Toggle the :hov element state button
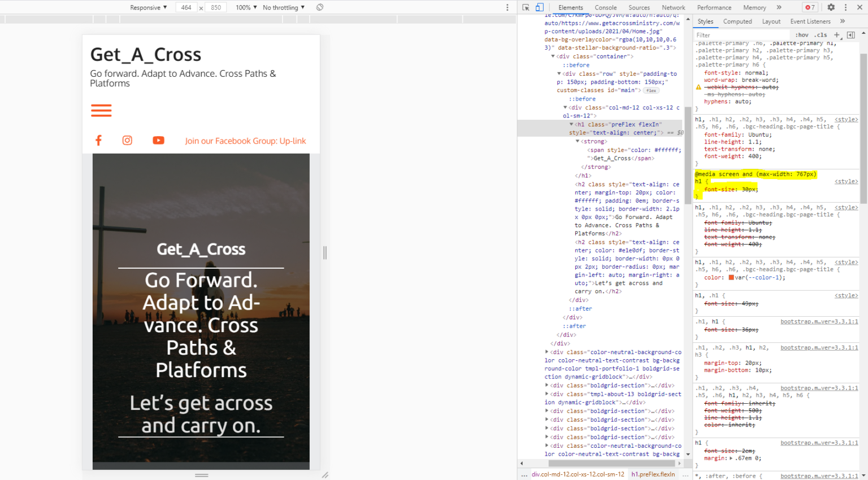Screen dimensions: 868x480 coord(802,35)
